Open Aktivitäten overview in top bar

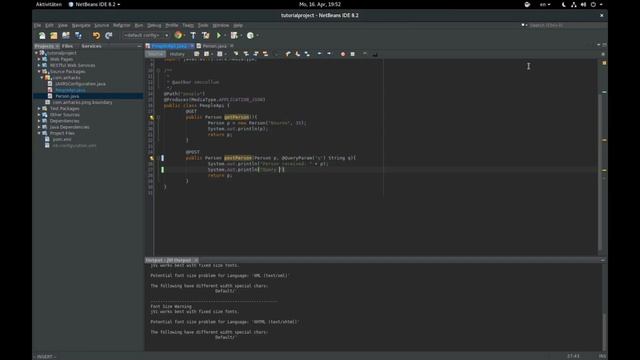click(x=49, y=4)
